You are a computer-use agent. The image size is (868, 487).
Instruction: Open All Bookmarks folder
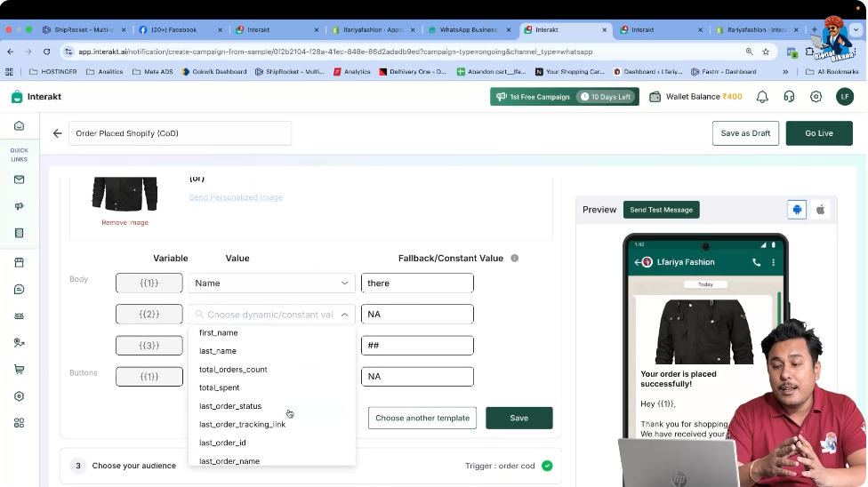[x=832, y=72]
